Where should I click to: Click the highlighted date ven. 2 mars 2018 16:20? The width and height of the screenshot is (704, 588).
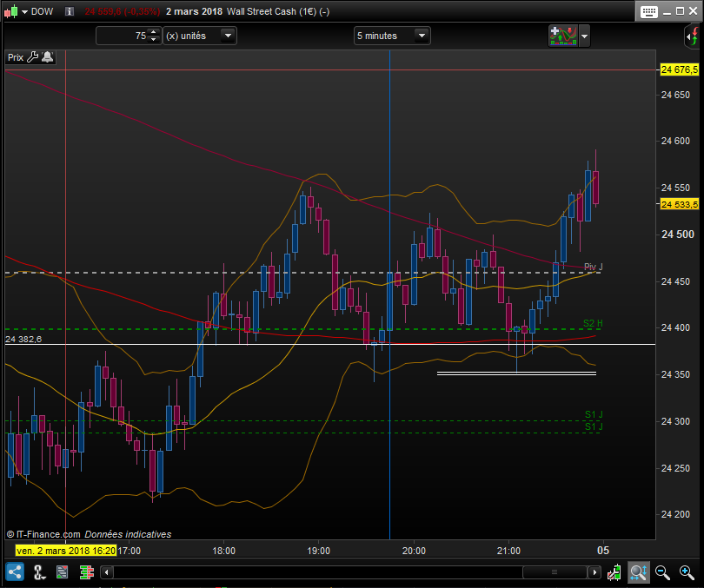click(x=66, y=551)
